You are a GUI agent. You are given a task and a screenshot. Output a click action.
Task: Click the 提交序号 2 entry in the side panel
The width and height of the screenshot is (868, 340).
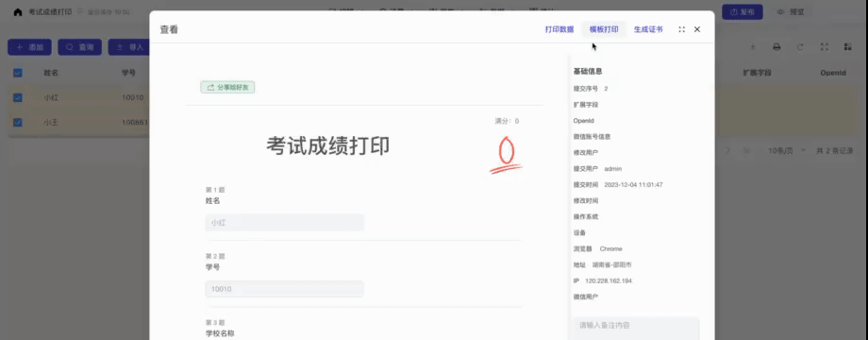pyautogui.click(x=591, y=89)
